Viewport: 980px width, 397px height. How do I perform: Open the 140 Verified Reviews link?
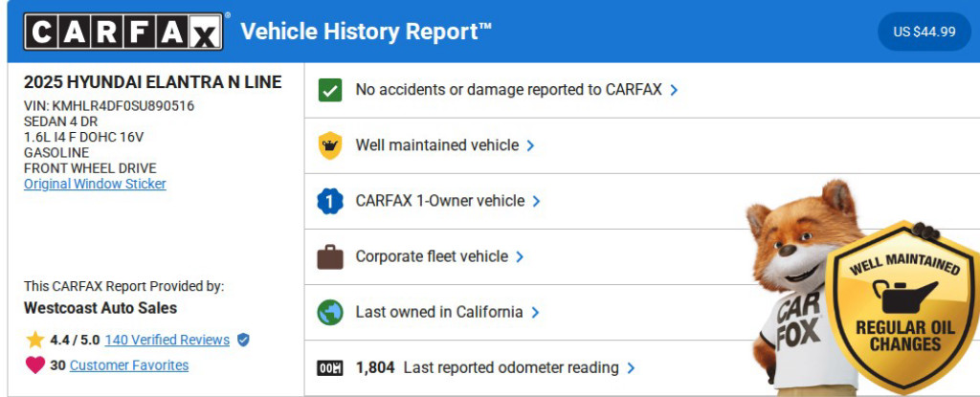point(167,340)
